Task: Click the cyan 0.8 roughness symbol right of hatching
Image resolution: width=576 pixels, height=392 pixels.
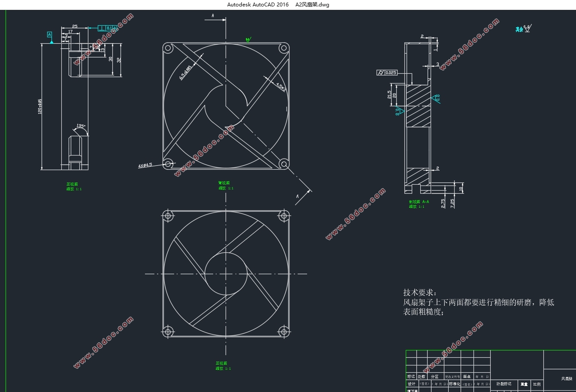Action: point(437,99)
